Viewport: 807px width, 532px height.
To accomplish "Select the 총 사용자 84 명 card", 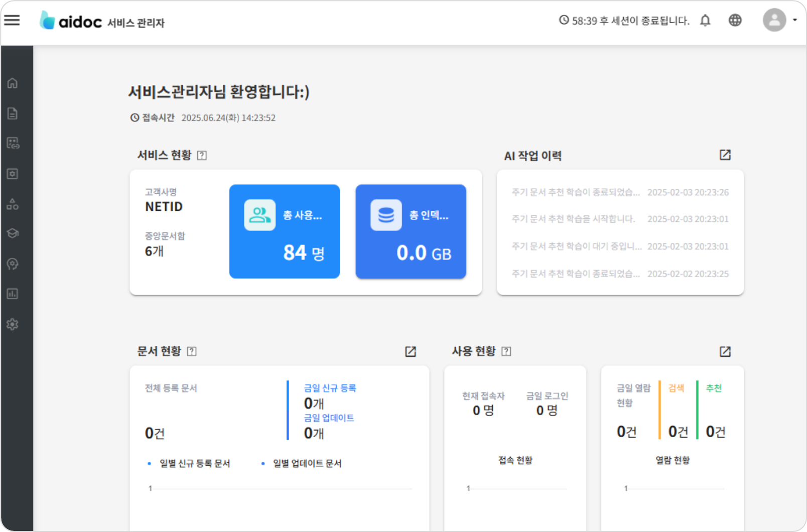I will point(285,231).
